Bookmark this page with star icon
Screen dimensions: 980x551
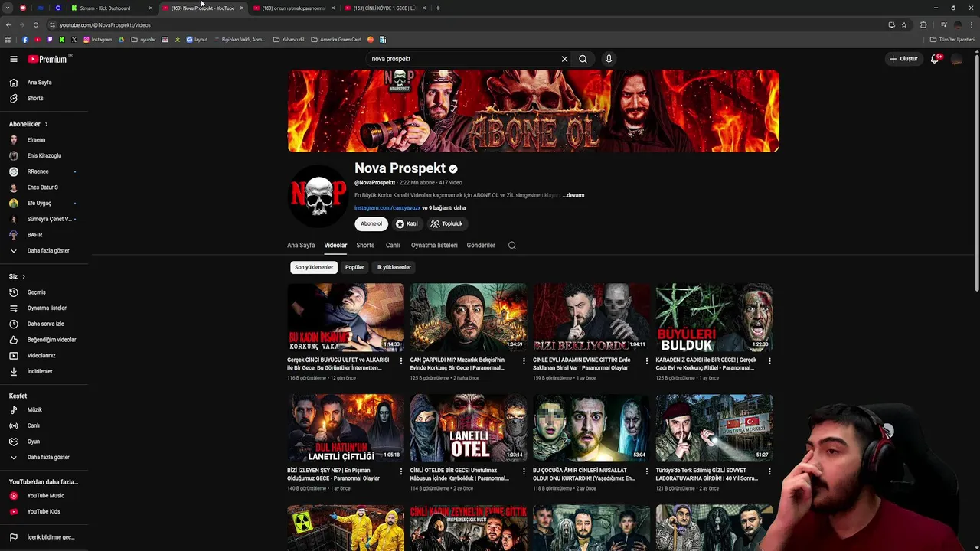click(x=904, y=24)
